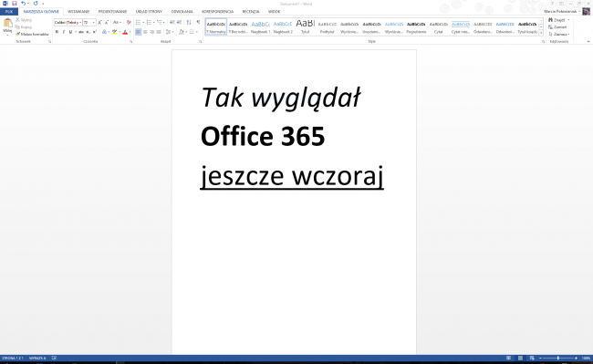Click the Text Effects icon
Image resolution: width=593 pixels, height=364 pixels.
point(105,32)
